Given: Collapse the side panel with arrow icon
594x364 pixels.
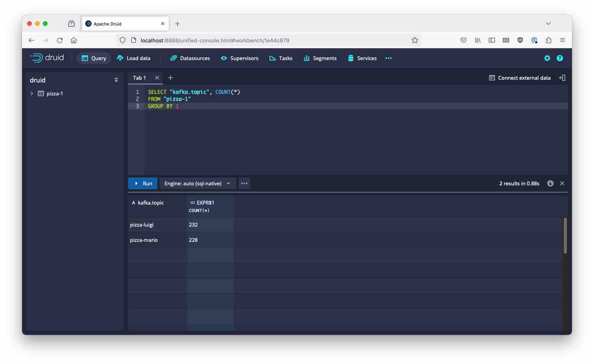Looking at the screenshot, I should [x=562, y=78].
